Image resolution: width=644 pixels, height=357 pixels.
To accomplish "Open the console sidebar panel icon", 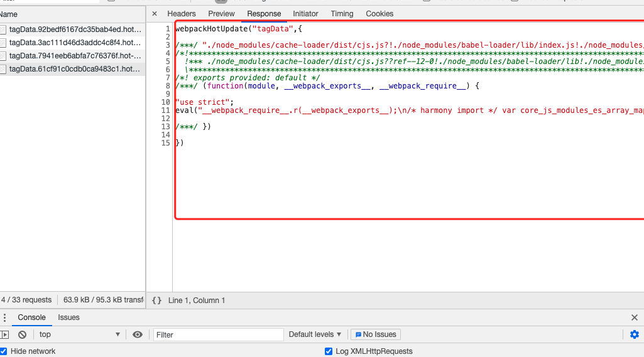I will [4, 335].
